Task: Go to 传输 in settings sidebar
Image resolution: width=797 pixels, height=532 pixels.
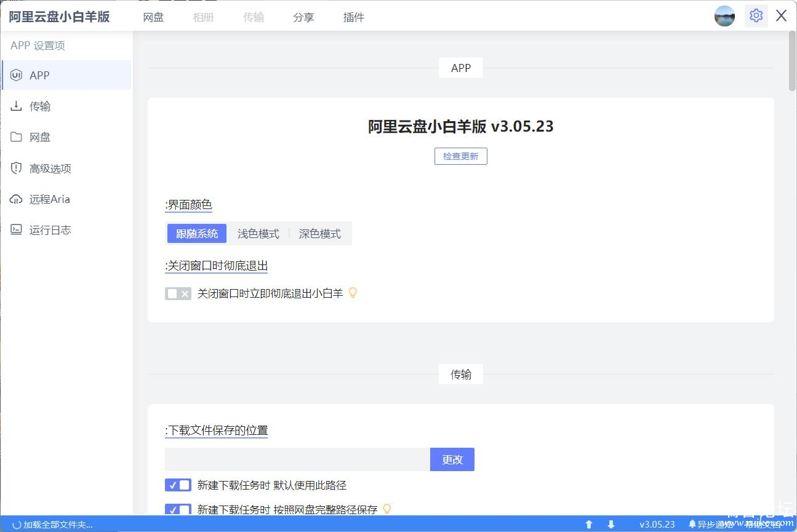Action: pyautogui.click(x=66, y=106)
